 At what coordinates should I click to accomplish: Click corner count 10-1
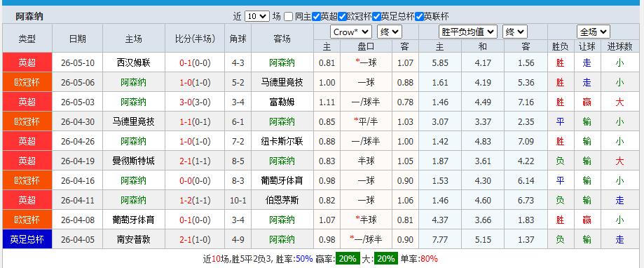(x=238, y=200)
